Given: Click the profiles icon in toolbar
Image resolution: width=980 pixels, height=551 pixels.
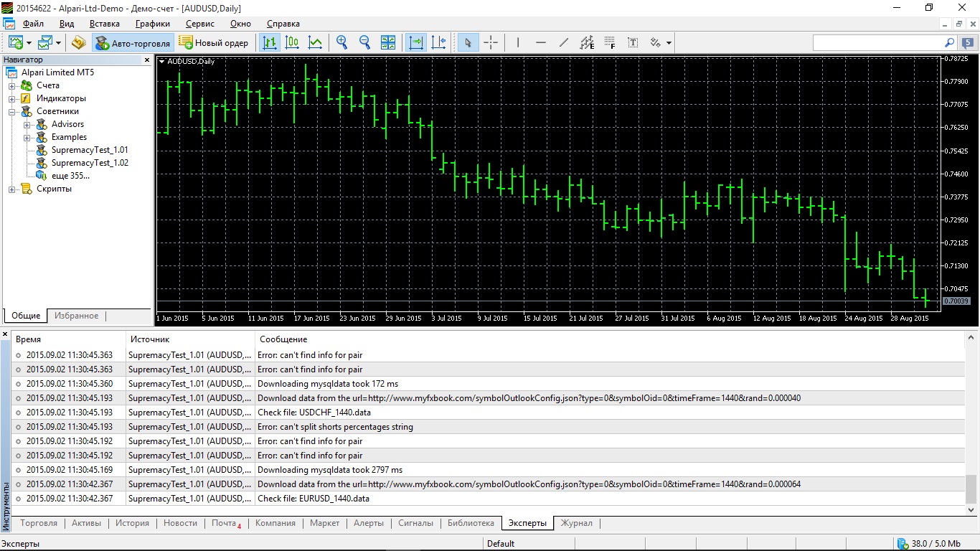Looking at the screenshot, I should coord(46,42).
